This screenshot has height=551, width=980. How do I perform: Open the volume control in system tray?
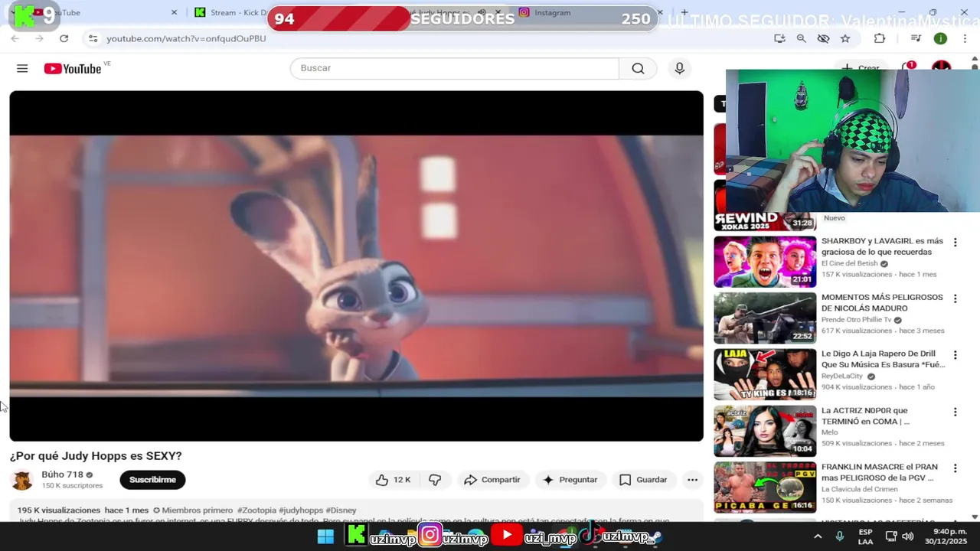(908, 536)
